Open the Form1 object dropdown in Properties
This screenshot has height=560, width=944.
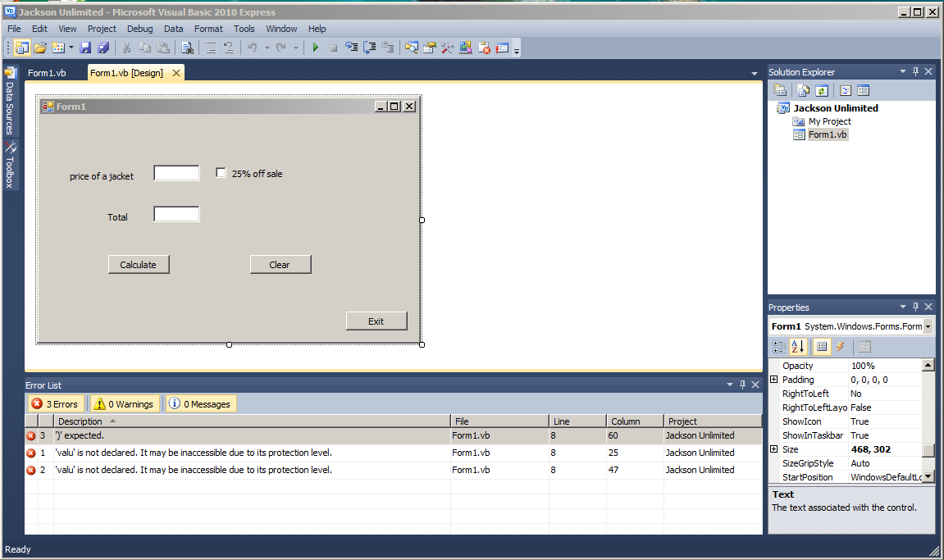tap(928, 326)
